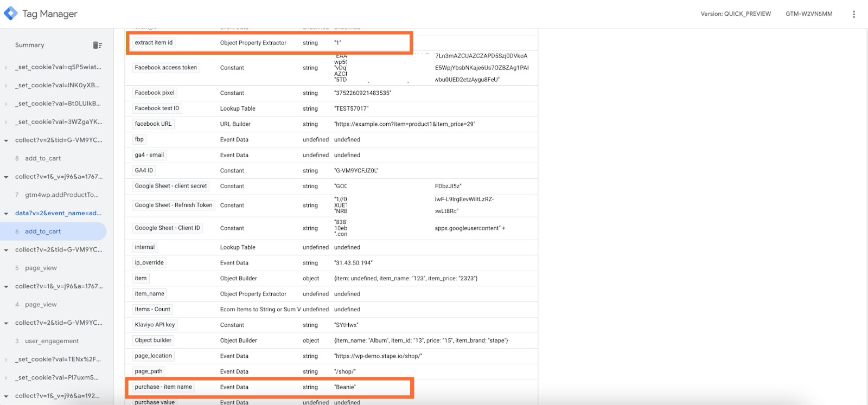Open the 'facebook URL' variable chip

153,124
